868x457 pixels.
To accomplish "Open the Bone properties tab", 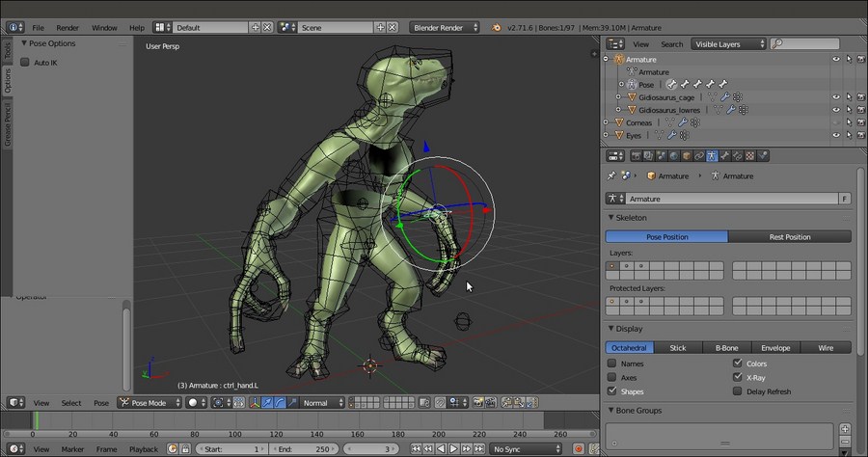I will coord(724,156).
